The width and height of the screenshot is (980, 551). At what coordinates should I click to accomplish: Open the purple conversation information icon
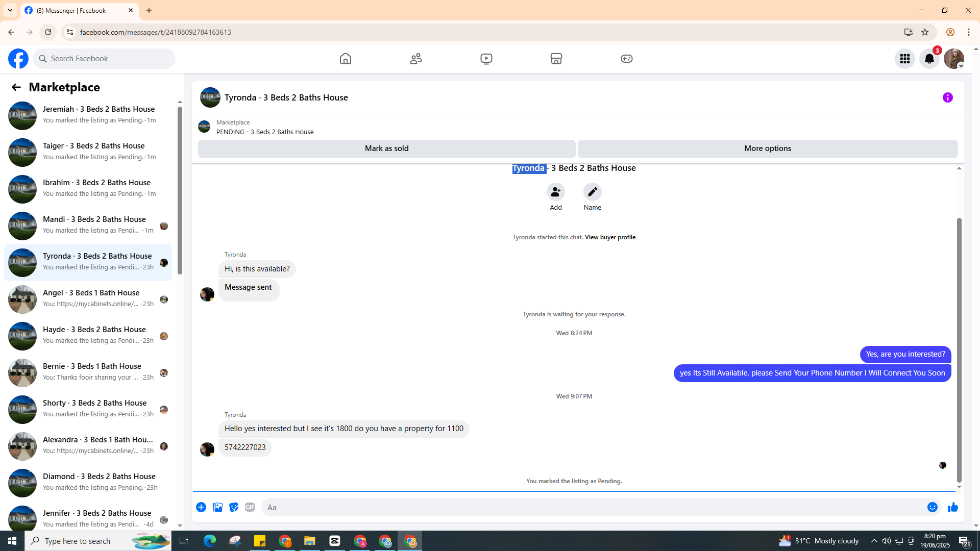(x=948, y=97)
